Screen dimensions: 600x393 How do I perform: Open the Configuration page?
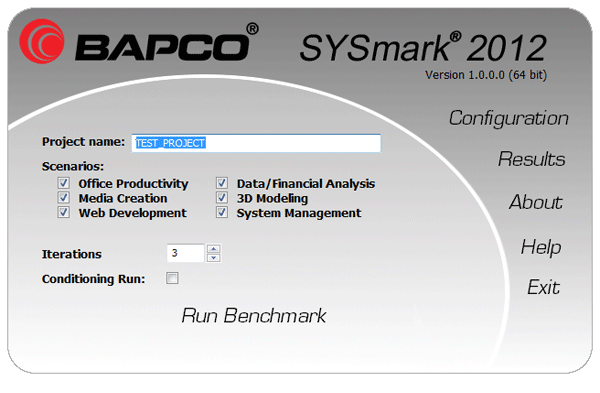(509, 118)
